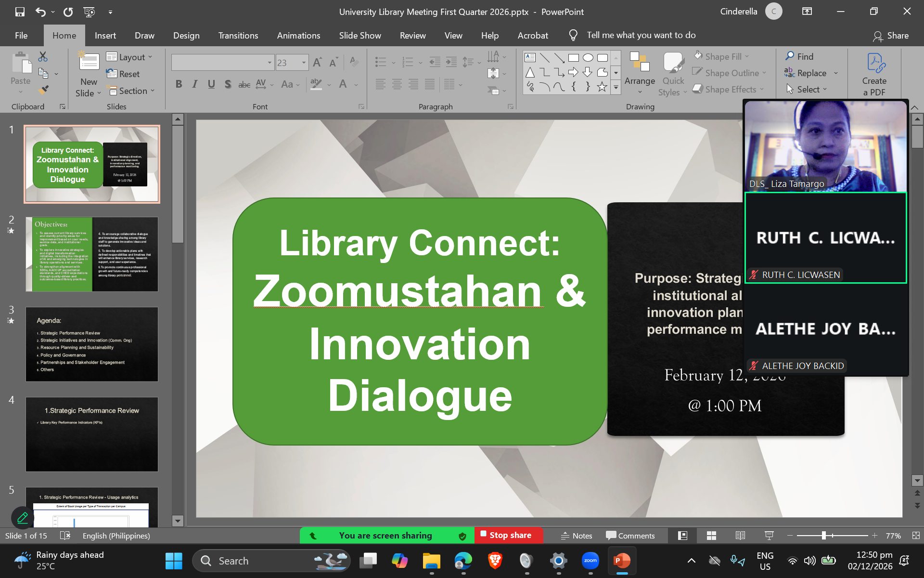The width and height of the screenshot is (924, 578).
Task: Click the Share button
Action: [x=891, y=36]
